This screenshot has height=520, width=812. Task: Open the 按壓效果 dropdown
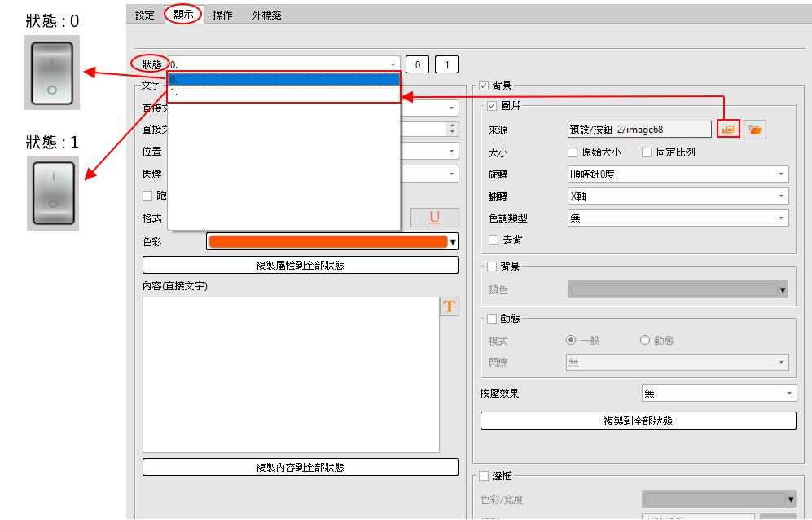click(718, 394)
